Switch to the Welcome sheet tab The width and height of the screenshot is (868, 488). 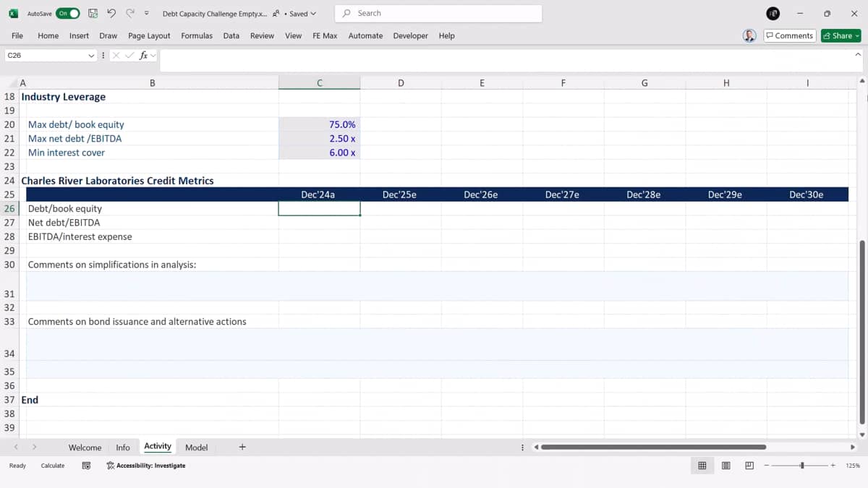85,448
